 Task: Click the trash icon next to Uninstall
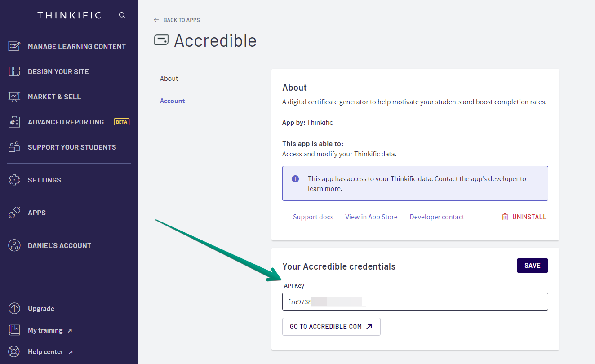tap(505, 217)
